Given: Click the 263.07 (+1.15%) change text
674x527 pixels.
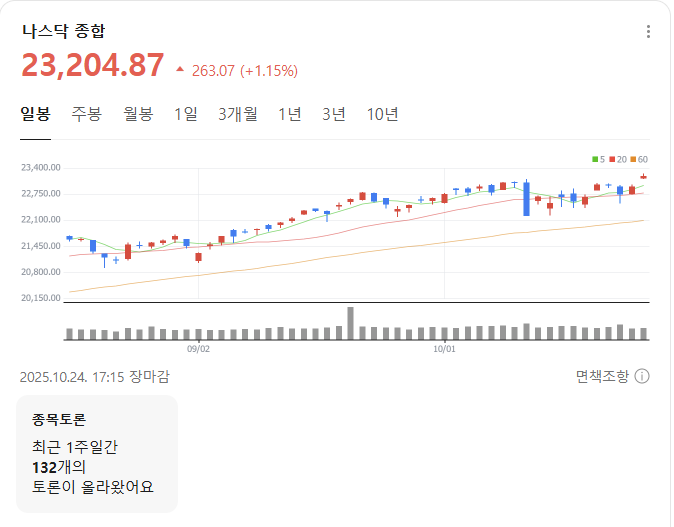Looking at the screenshot, I should pos(245,71).
